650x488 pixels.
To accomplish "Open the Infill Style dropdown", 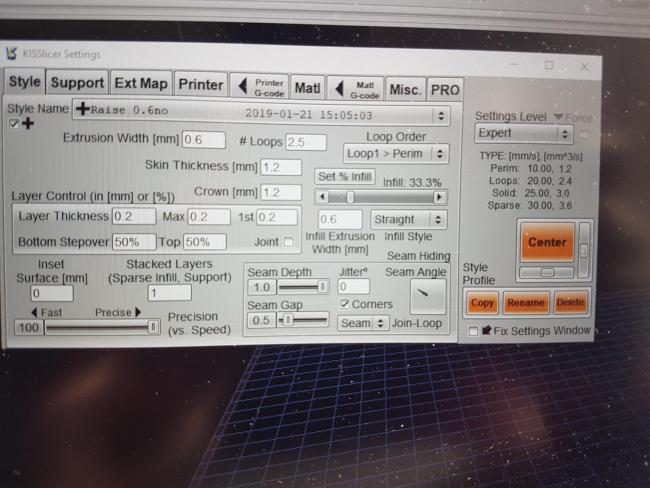I will click(x=408, y=219).
